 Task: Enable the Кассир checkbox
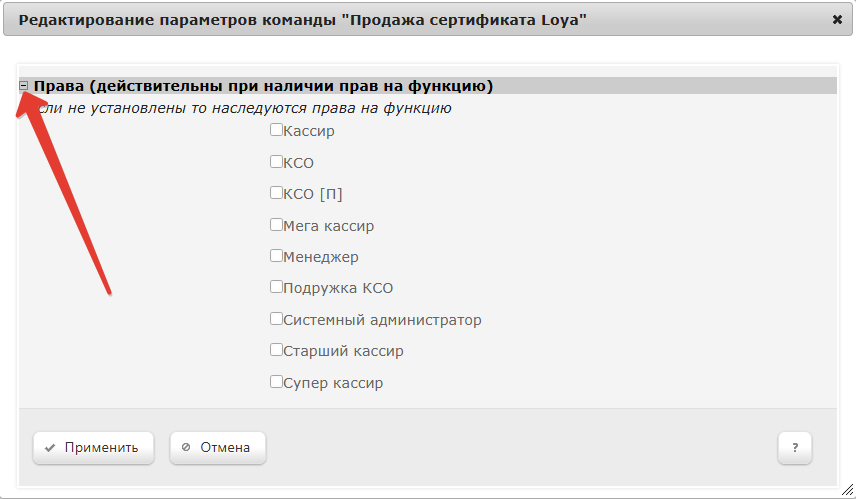276,130
